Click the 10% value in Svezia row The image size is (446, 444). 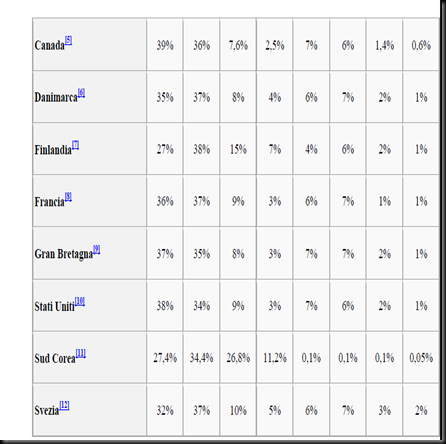point(238,410)
